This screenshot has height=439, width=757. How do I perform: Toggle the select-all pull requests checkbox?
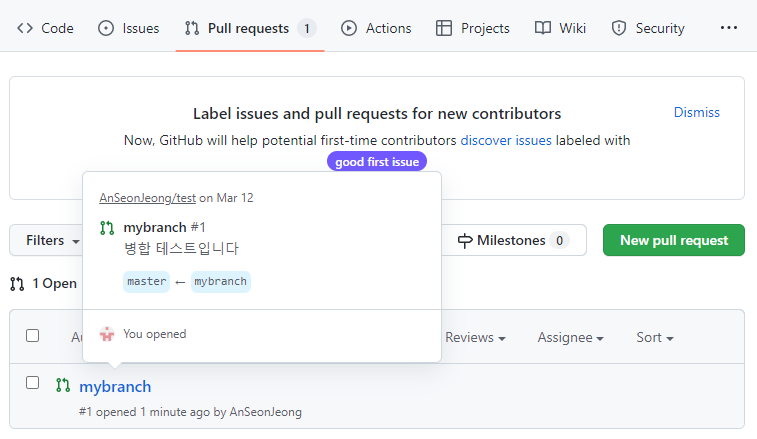(x=33, y=336)
